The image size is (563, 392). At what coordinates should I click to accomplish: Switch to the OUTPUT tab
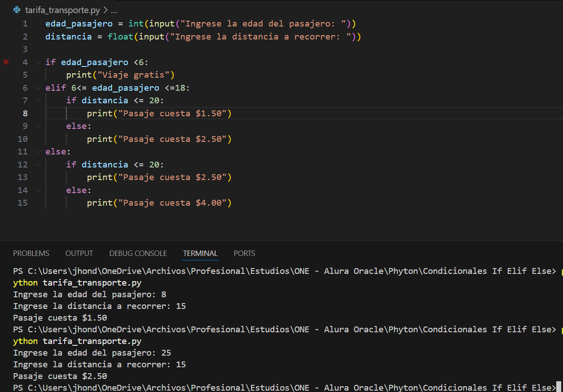[79, 253]
